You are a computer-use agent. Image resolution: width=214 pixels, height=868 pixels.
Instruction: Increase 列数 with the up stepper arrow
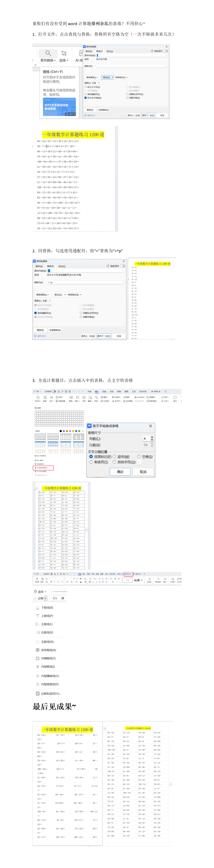tap(152, 437)
